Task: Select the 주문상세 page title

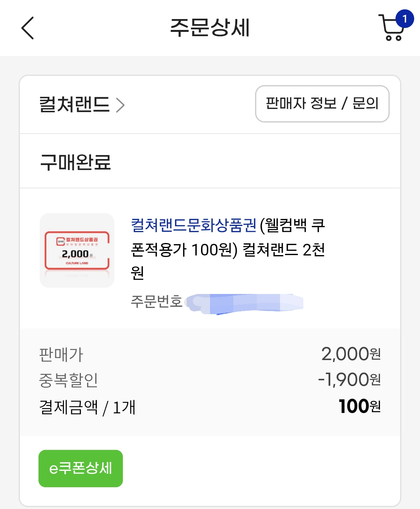Action: [210, 28]
